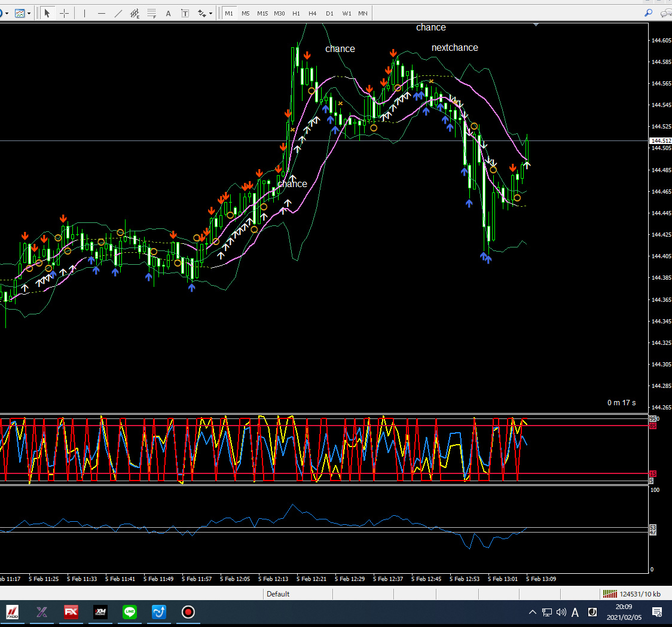
Task: Click the 'nextchance' label on chart
Action: pos(454,48)
